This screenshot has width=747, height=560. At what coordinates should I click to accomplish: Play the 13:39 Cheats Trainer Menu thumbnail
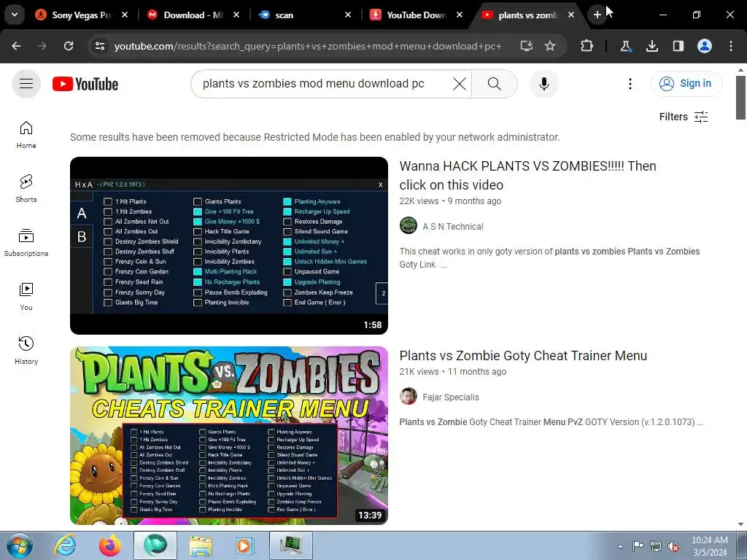[x=228, y=436]
